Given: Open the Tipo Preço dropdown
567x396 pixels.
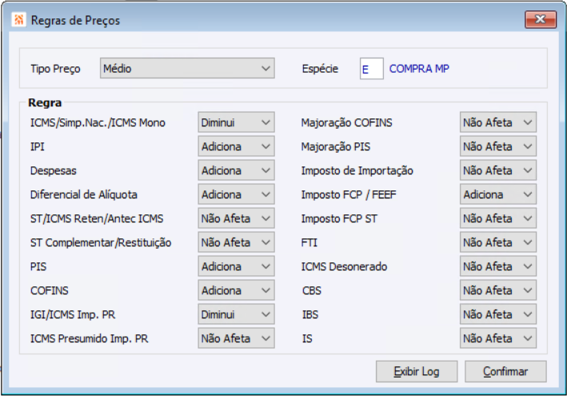Looking at the screenshot, I should pos(187,68).
